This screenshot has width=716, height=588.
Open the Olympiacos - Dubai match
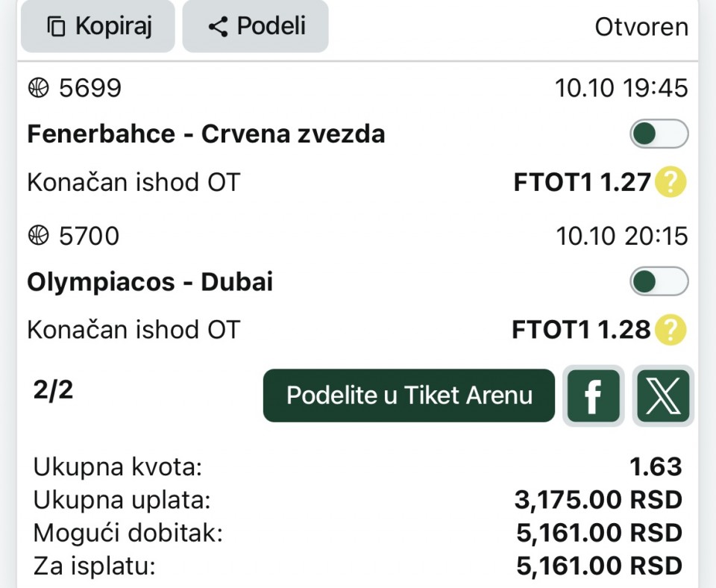(150, 282)
